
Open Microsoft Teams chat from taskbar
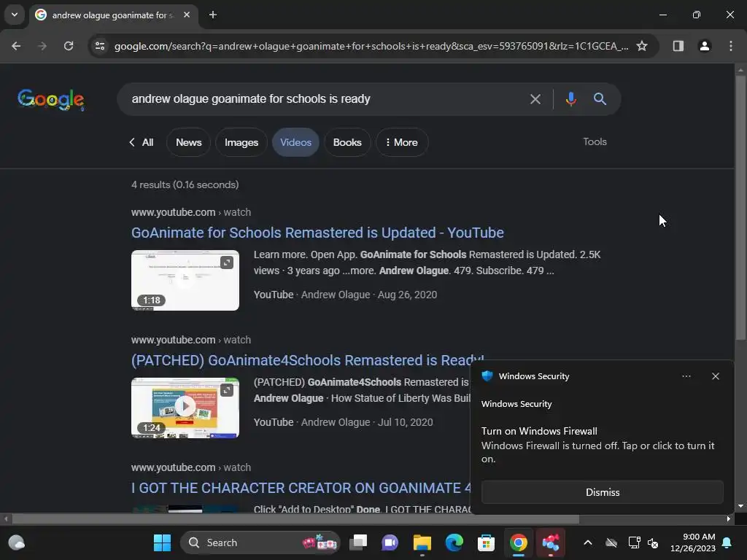click(x=390, y=542)
